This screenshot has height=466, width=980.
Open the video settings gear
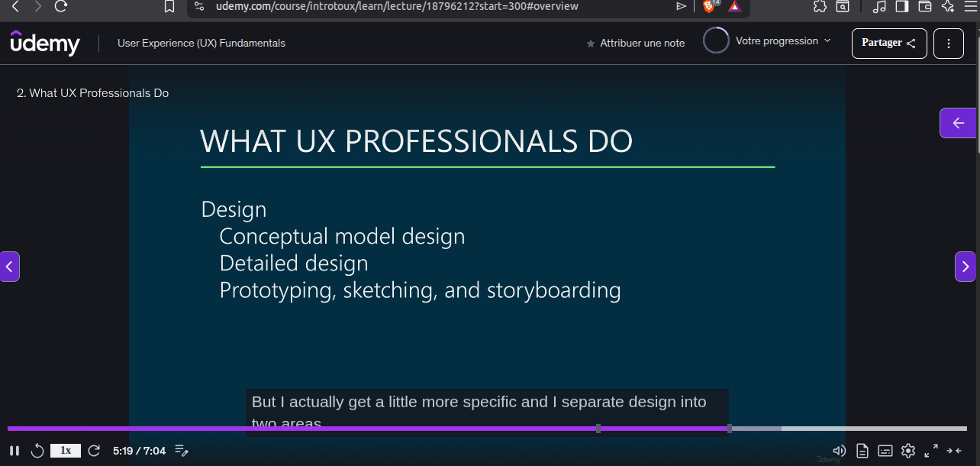908,451
